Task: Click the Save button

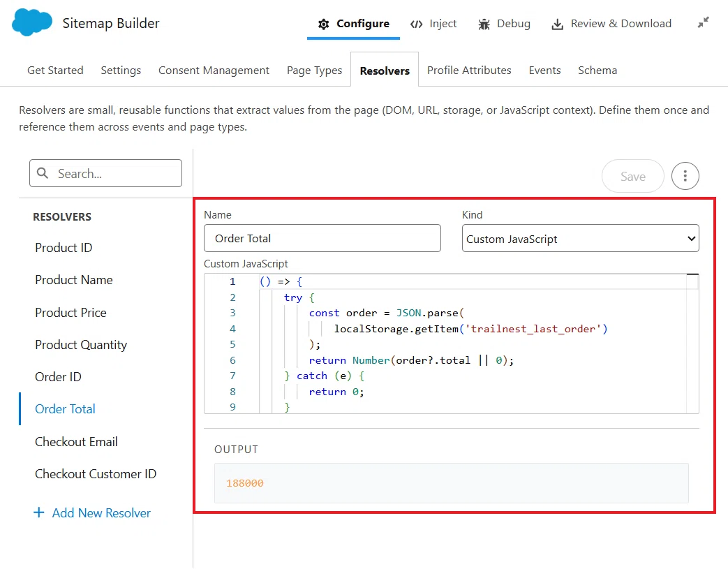Action: [x=633, y=176]
